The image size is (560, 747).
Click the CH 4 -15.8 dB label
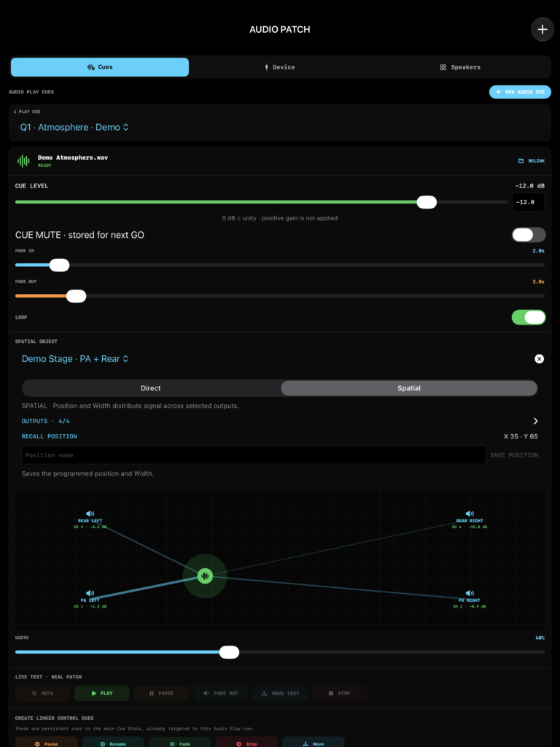point(470,527)
